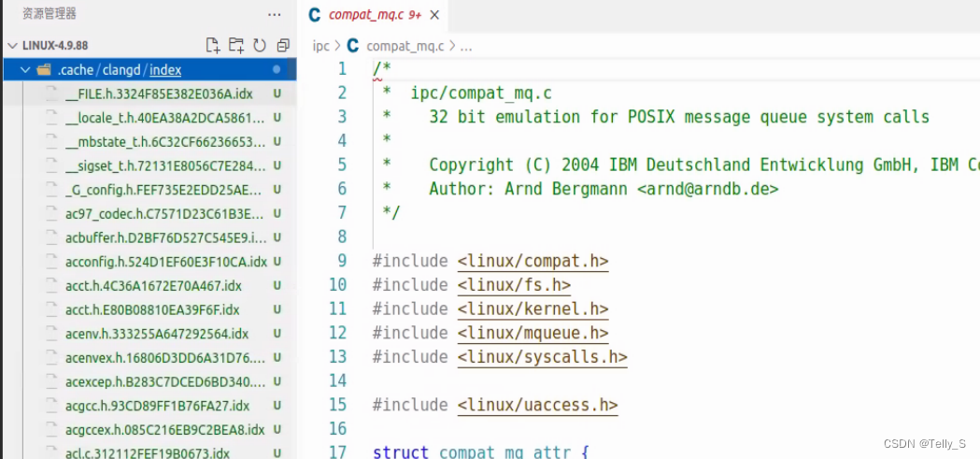
Task: Collapse all folders in the explorer
Action: point(283,45)
